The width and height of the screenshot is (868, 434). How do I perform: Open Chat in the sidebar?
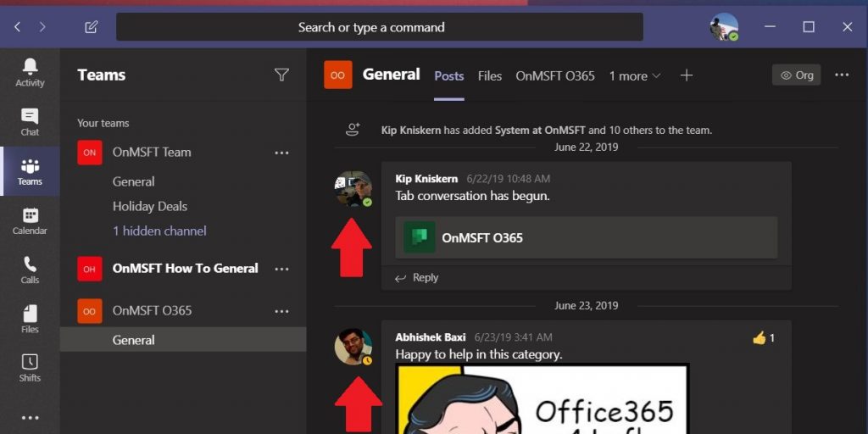tap(30, 122)
